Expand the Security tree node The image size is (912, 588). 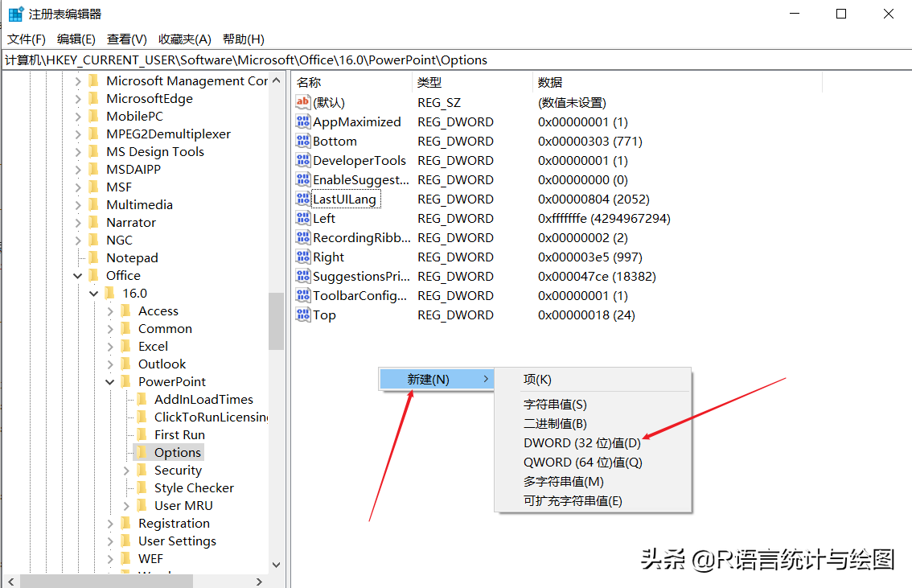click(126, 470)
